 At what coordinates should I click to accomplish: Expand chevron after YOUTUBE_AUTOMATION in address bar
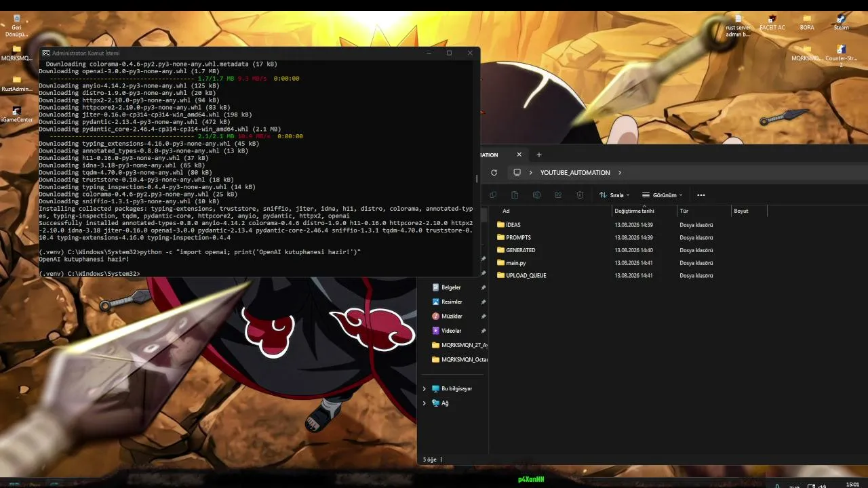click(620, 173)
